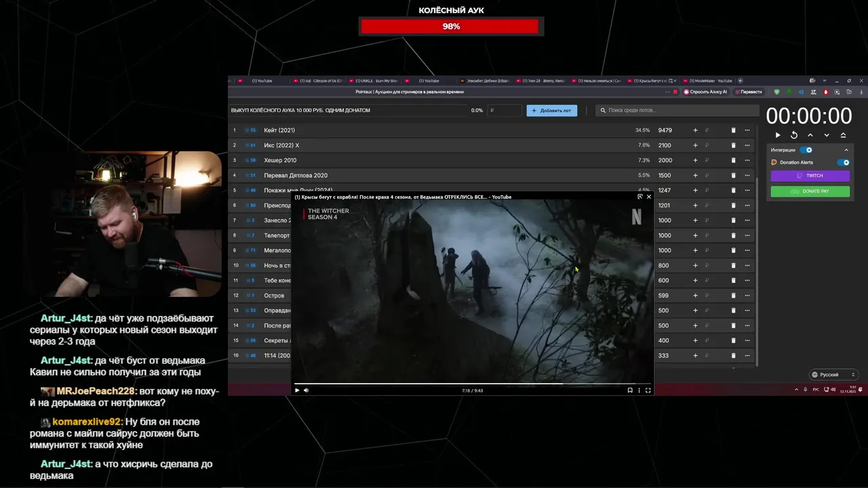Add points to Икс (2022) X lot
This screenshot has width=868, height=488.
(x=695, y=145)
